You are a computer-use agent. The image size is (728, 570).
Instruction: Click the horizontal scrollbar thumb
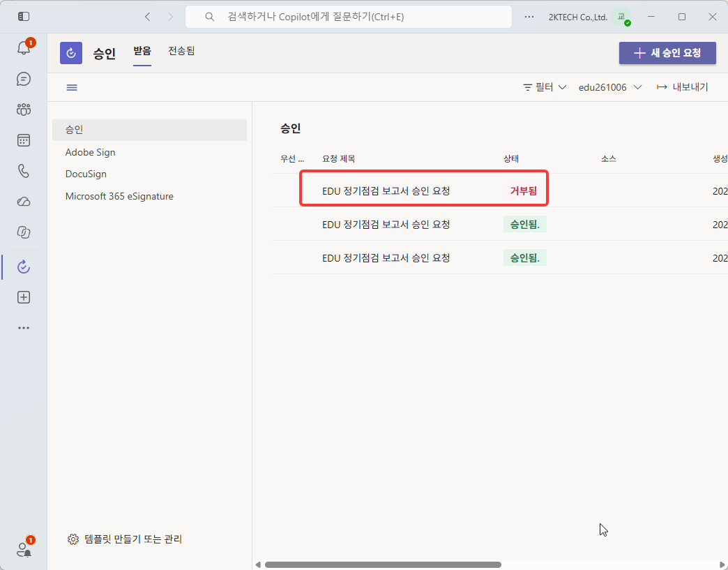[x=383, y=565]
